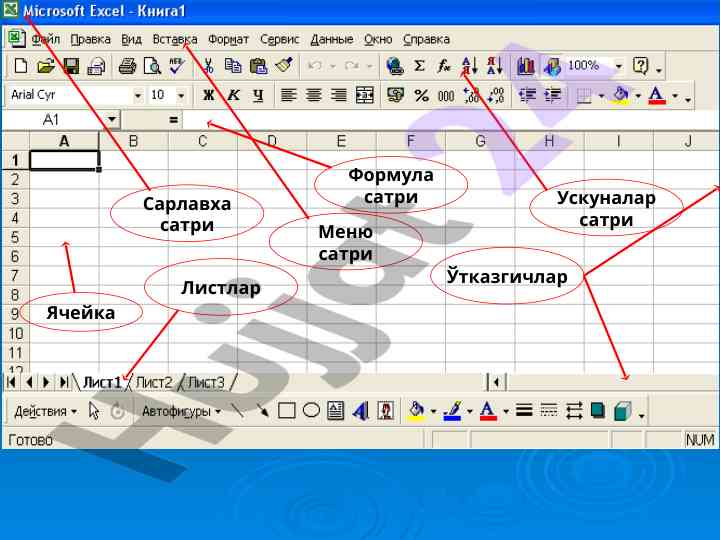The image size is (720, 540).
Task: Jump to last sheet navigation button
Action: pyautogui.click(x=64, y=382)
